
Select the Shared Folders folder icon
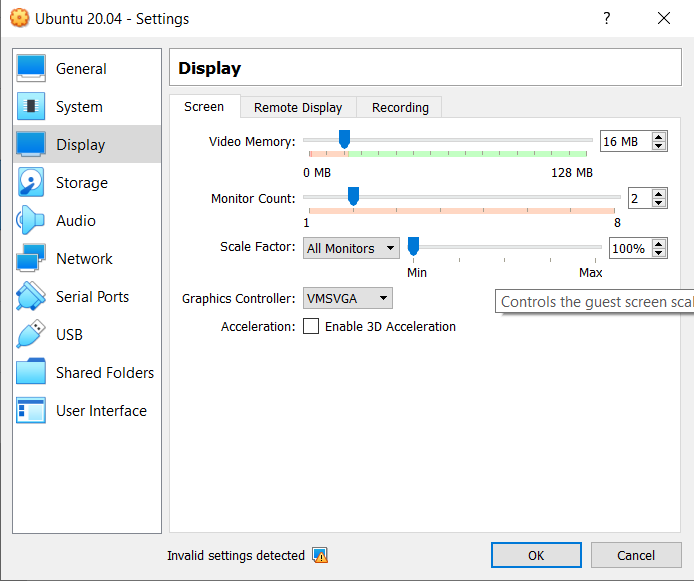pos(31,372)
